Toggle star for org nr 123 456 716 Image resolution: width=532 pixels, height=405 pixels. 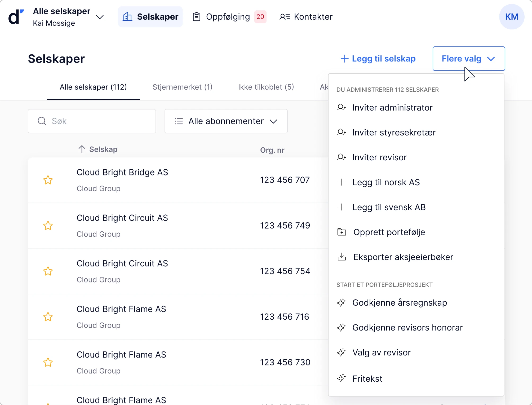48,317
